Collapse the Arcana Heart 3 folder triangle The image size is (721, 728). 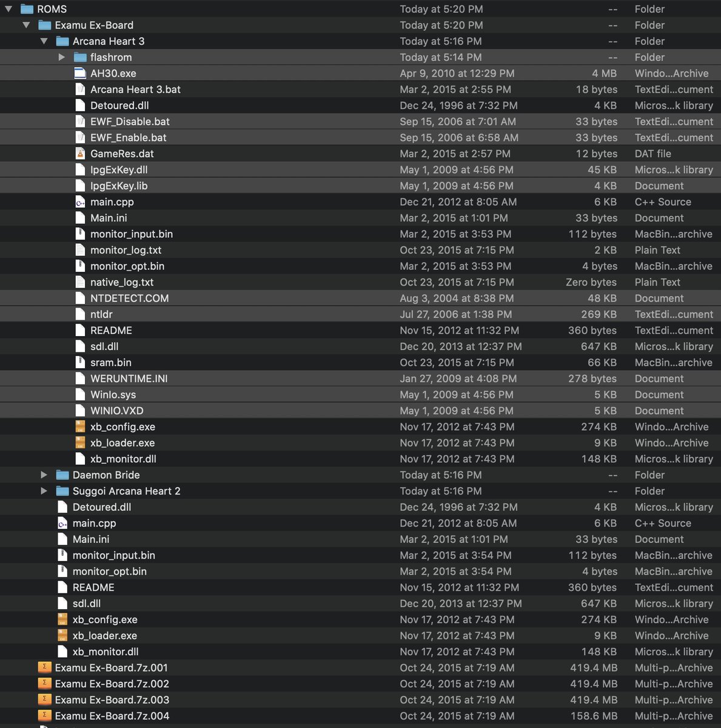pyautogui.click(x=44, y=41)
